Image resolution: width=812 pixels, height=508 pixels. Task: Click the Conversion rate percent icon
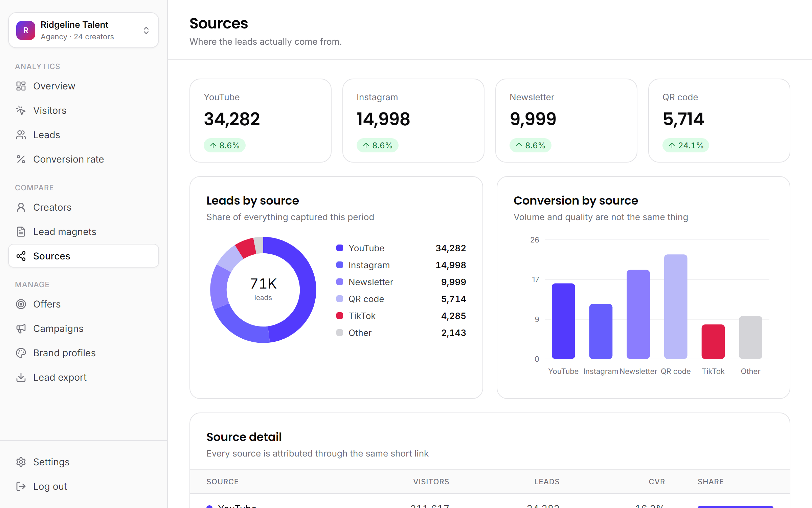[x=21, y=159]
